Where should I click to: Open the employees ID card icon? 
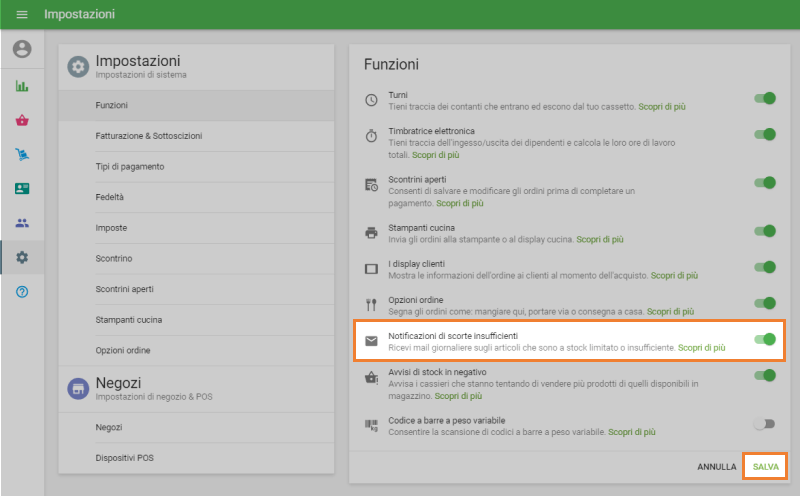[22, 188]
